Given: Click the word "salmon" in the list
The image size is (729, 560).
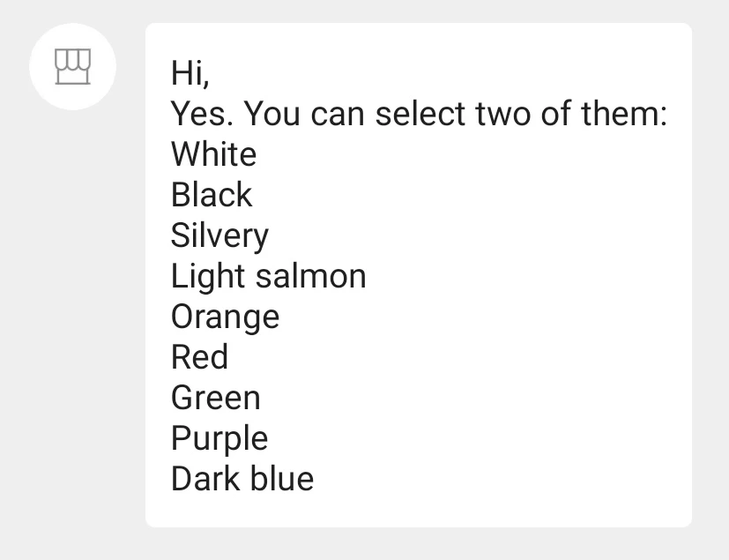Looking at the screenshot, I should (311, 276).
